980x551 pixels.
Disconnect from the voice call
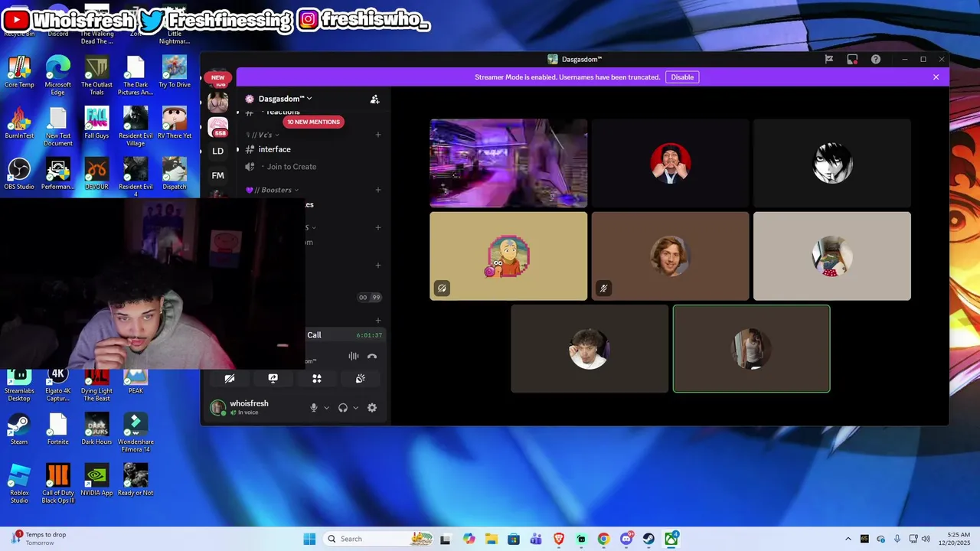(372, 356)
